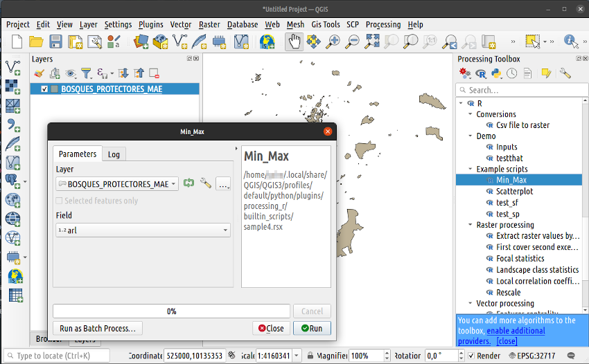
Task: Click the Close button in Min_Max dialog
Action: [271, 328]
